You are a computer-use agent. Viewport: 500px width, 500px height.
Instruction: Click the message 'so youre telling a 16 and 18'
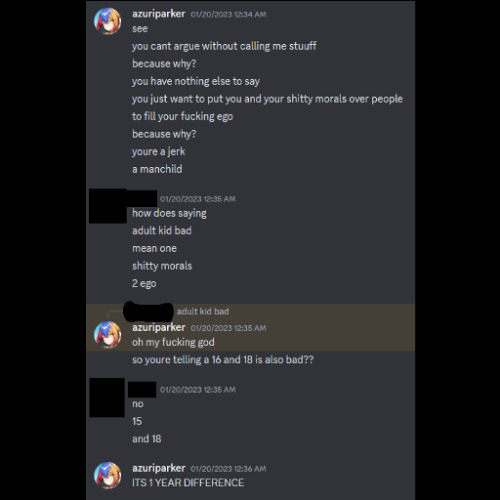point(223,360)
